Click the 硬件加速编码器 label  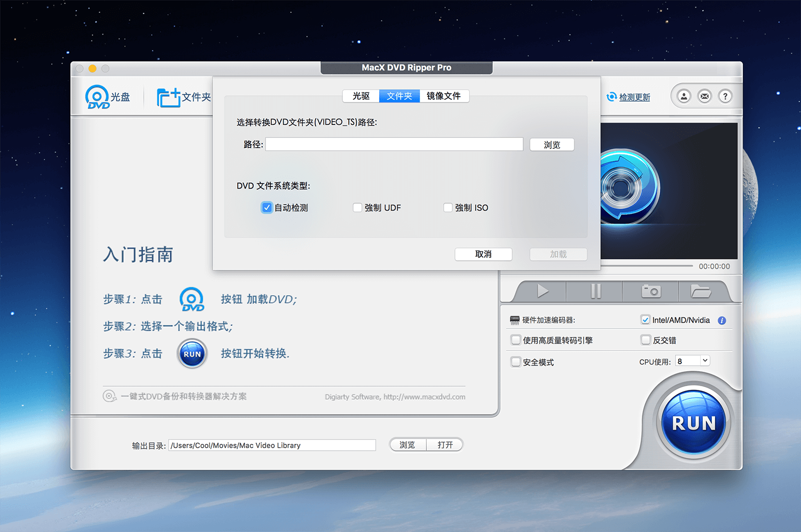pos(548,320)
